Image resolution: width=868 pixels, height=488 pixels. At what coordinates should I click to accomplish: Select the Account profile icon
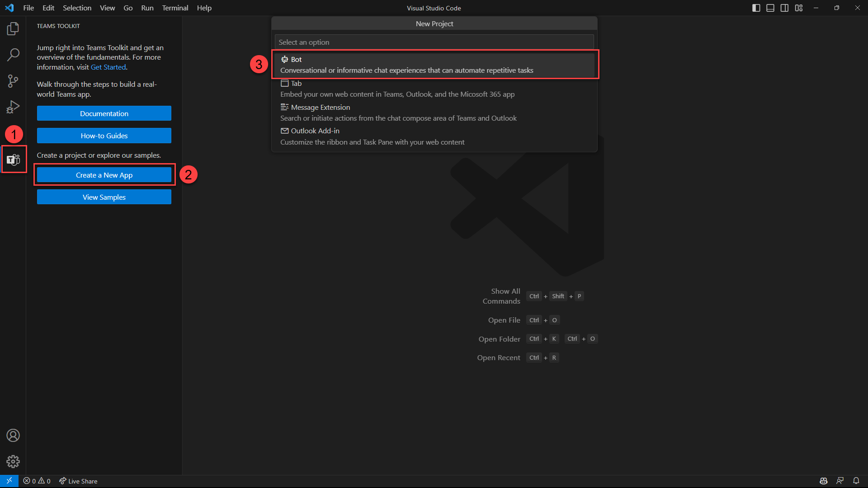13,436
